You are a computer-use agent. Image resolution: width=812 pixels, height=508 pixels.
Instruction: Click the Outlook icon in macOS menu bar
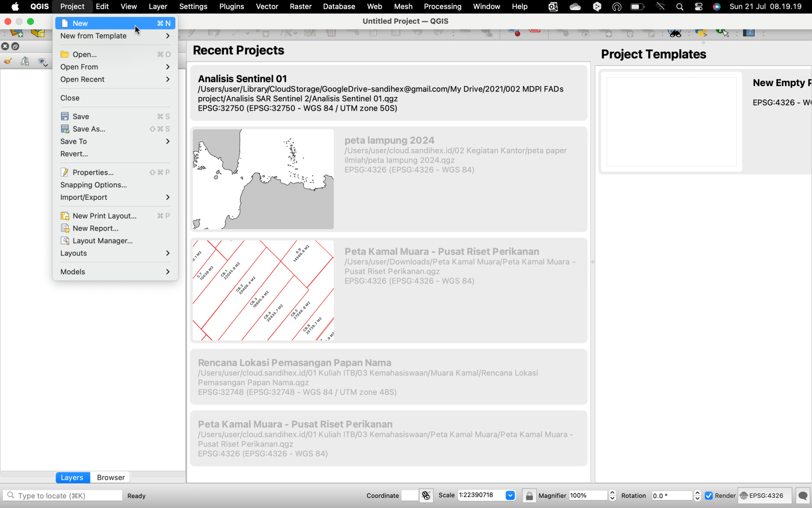[553, 7]
